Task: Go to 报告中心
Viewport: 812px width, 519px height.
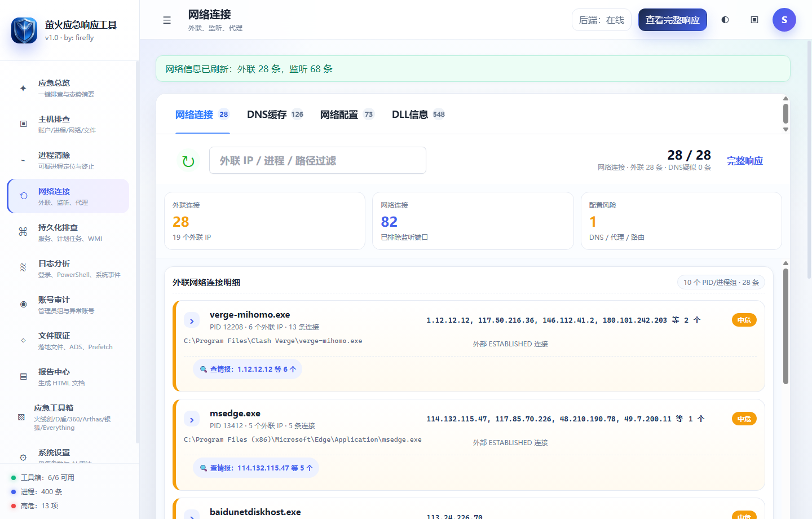Action: coord(68,377)
